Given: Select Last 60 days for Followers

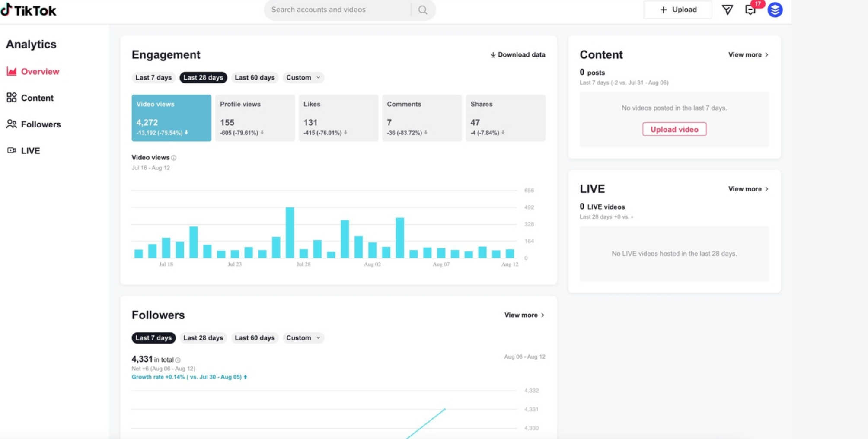Looking at the screenshot, I should coord(255,337).
